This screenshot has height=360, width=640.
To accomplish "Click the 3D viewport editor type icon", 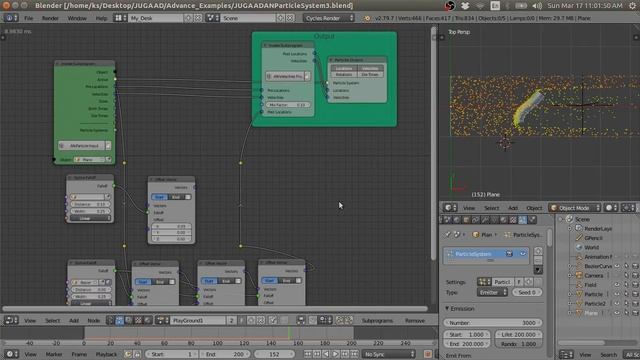I will 450,208.
